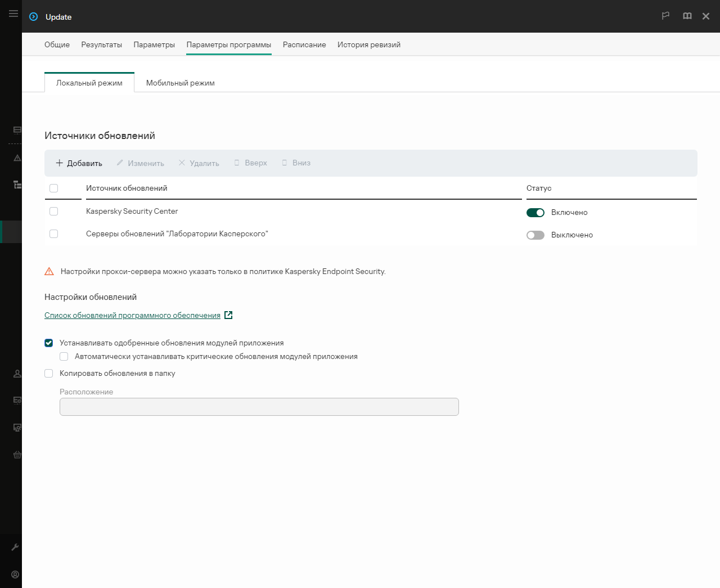Open the Мобильный режим tab

click(180, 83)
